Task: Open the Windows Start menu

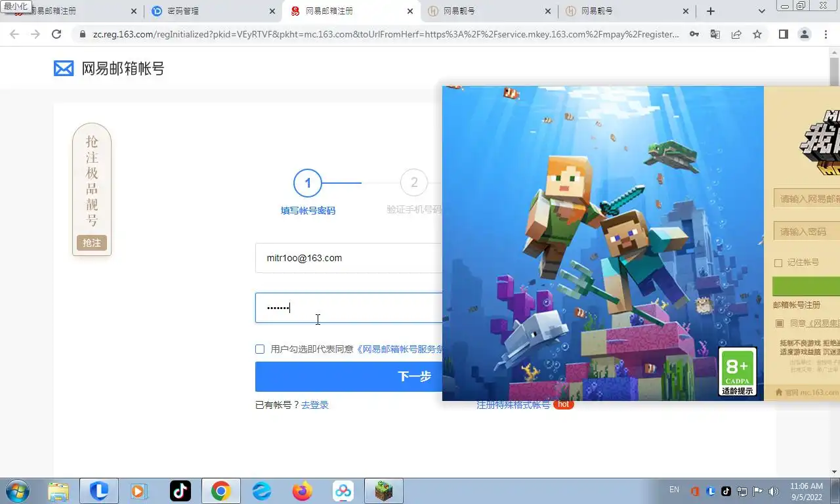Action: [x=16, y=491]
